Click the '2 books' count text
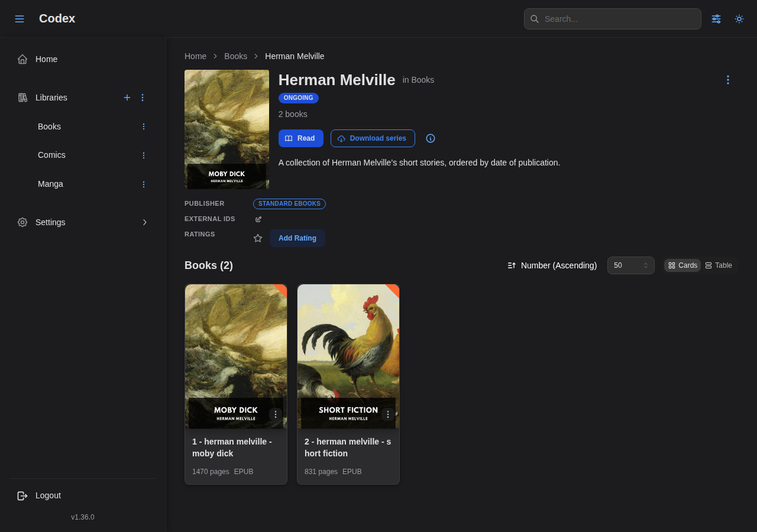The height and width of the screenshot is (532, 757). (x=293, y=114)
